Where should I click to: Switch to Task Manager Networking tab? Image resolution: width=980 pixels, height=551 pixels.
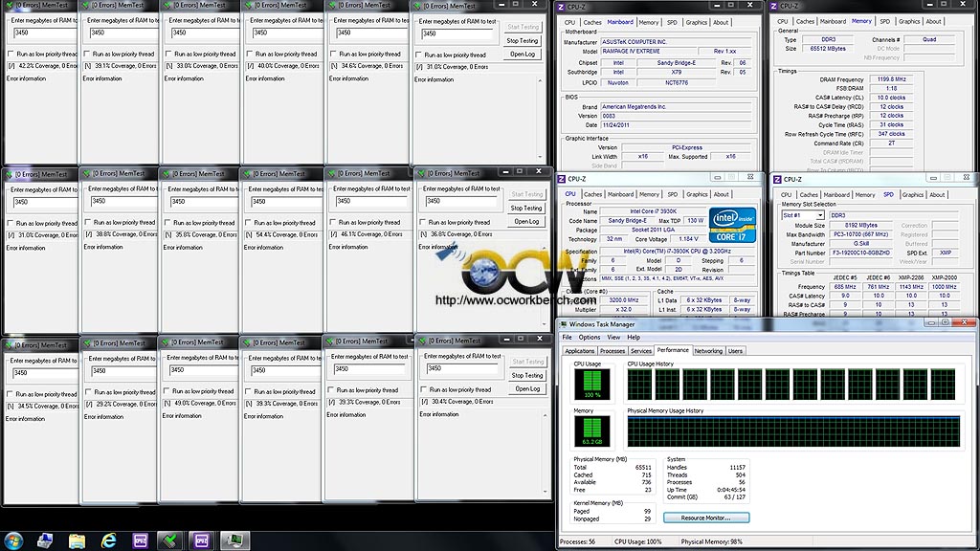coord(708,351)
